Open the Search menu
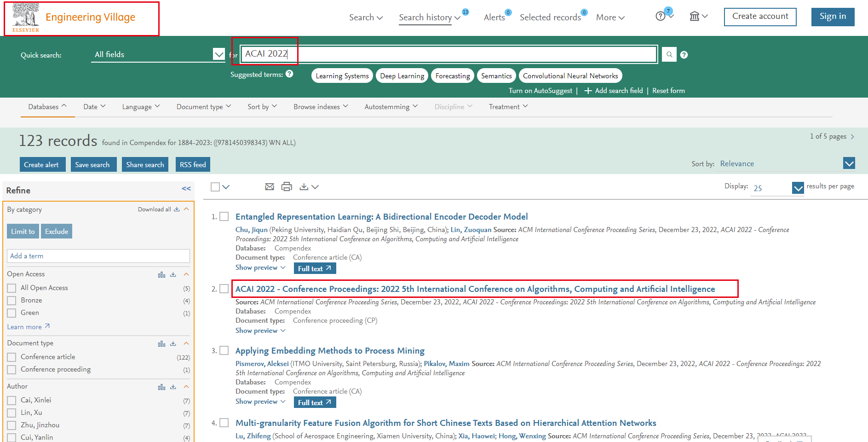Viewport: 868px width, 442px height. pyautogui.click(x=366, y=17)
